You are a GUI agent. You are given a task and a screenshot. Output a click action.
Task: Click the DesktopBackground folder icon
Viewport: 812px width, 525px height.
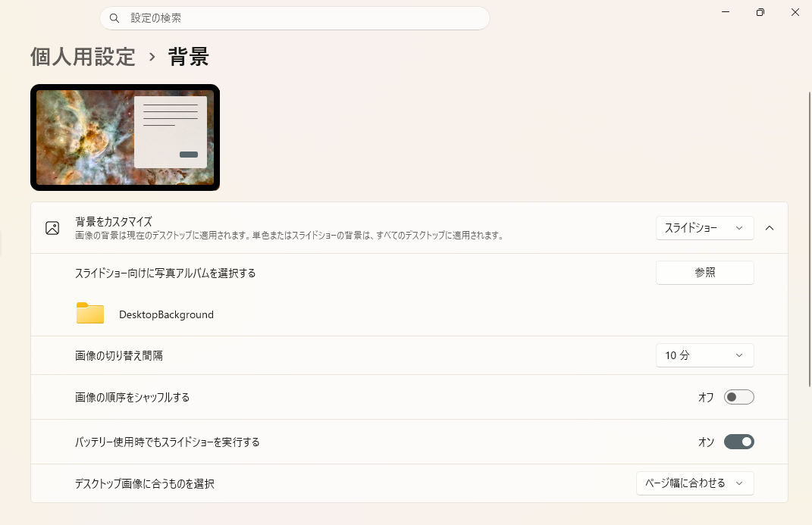[x=90, y=313]
